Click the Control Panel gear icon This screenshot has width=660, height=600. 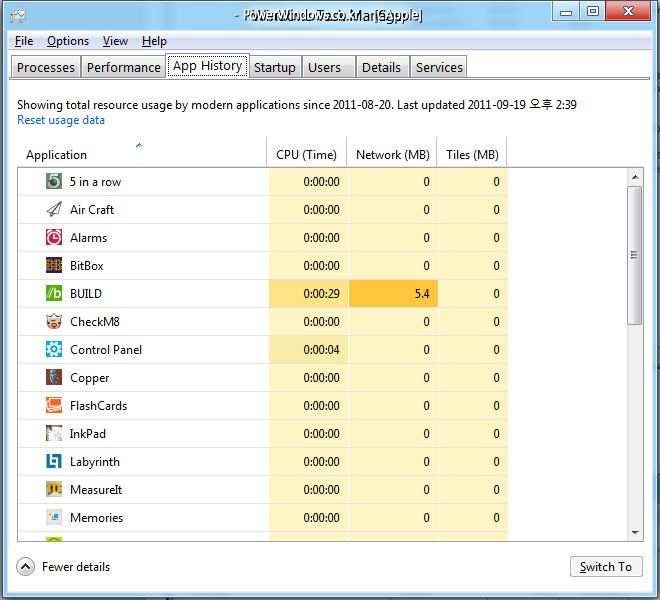coord(54,349)
